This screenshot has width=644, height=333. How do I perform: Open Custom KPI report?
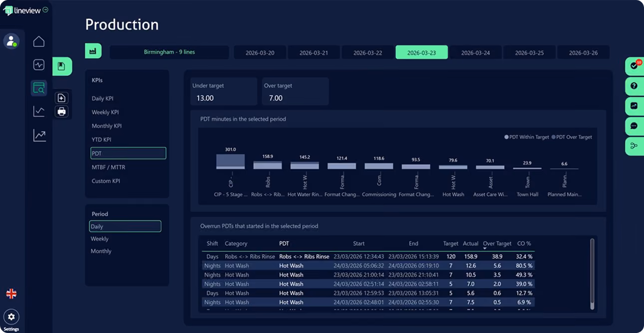point(106,181)
